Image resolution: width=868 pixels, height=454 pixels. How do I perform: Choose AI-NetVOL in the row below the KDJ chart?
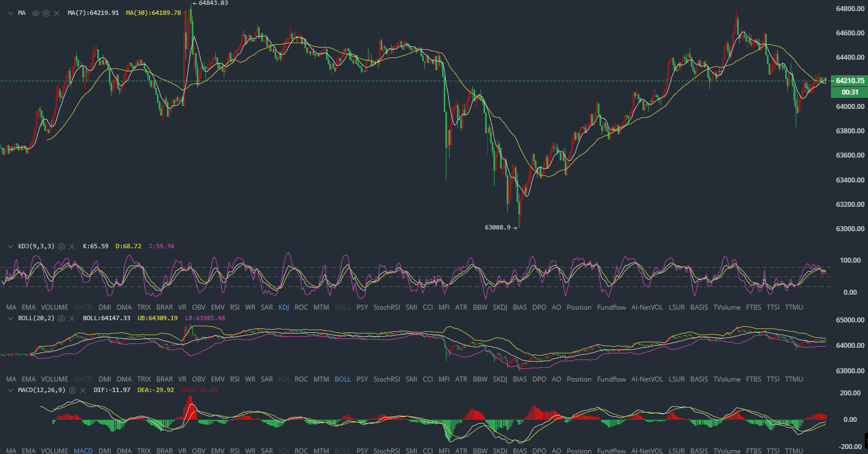pos(647,307)
